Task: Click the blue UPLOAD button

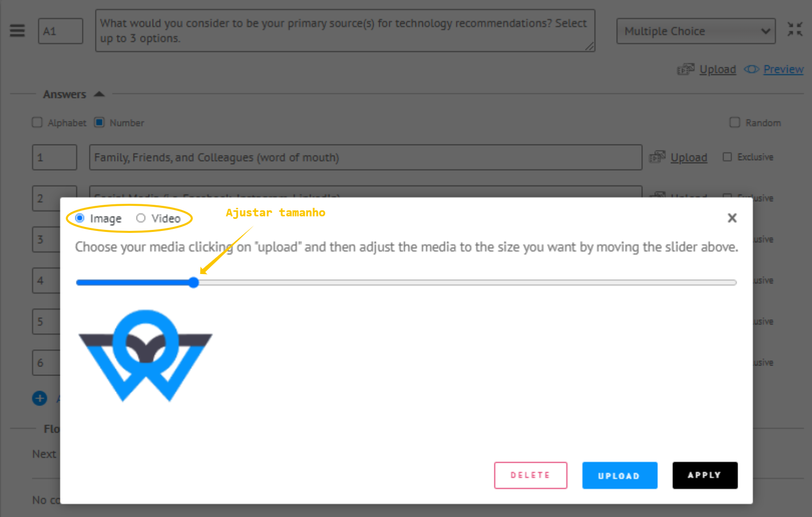Action: coord(620,475)
